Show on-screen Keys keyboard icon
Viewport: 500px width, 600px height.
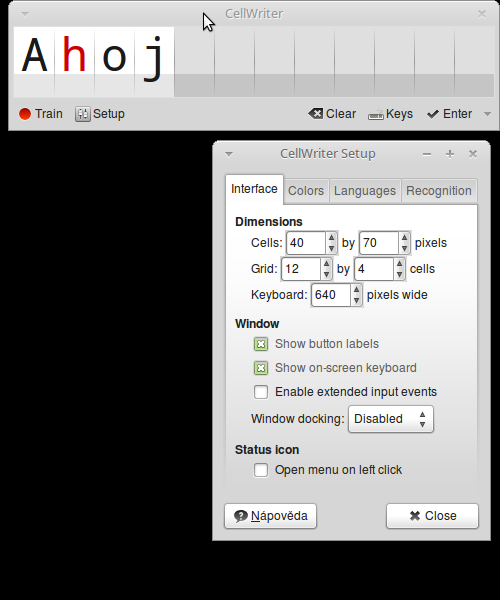pos(375,115)
